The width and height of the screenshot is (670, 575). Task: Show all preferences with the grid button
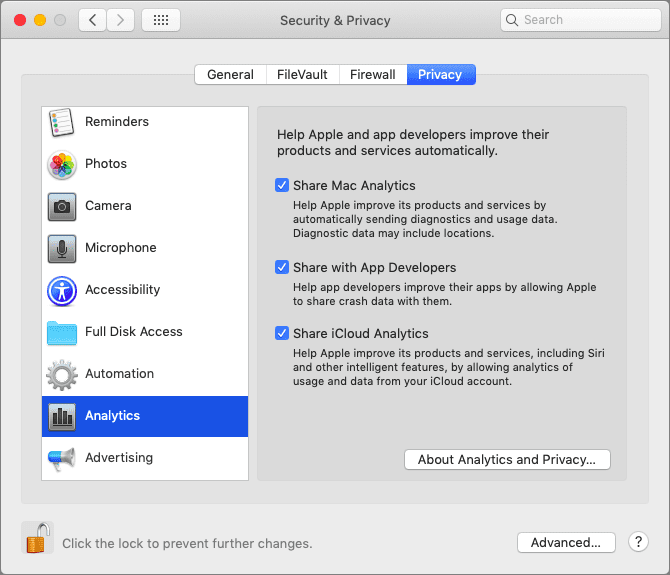(x=161, y=20)
